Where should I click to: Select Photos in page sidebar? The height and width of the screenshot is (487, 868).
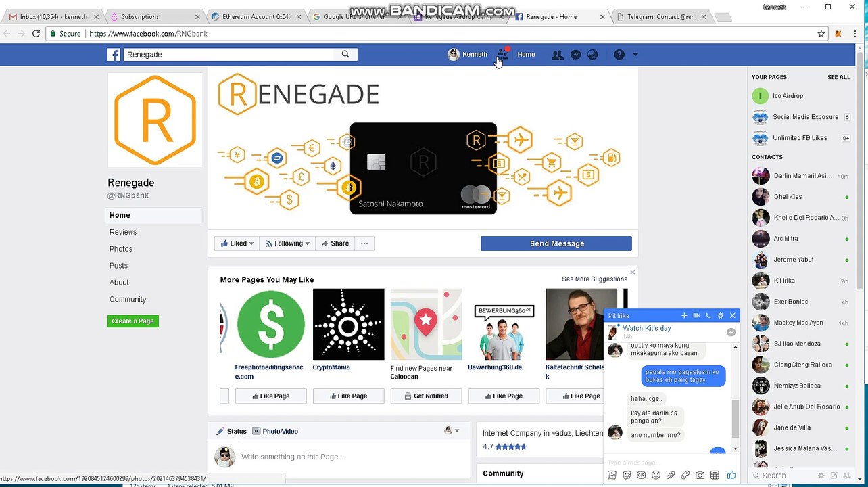click(121, 249)
